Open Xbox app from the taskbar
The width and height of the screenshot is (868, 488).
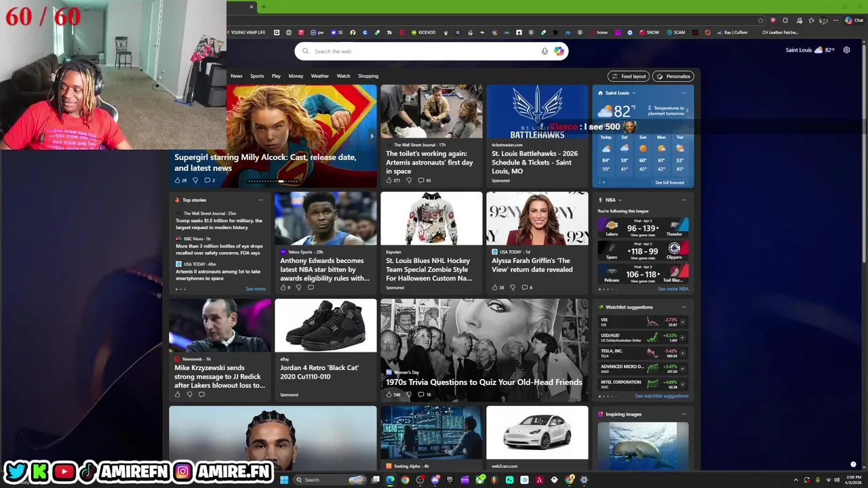pos(479,480)
